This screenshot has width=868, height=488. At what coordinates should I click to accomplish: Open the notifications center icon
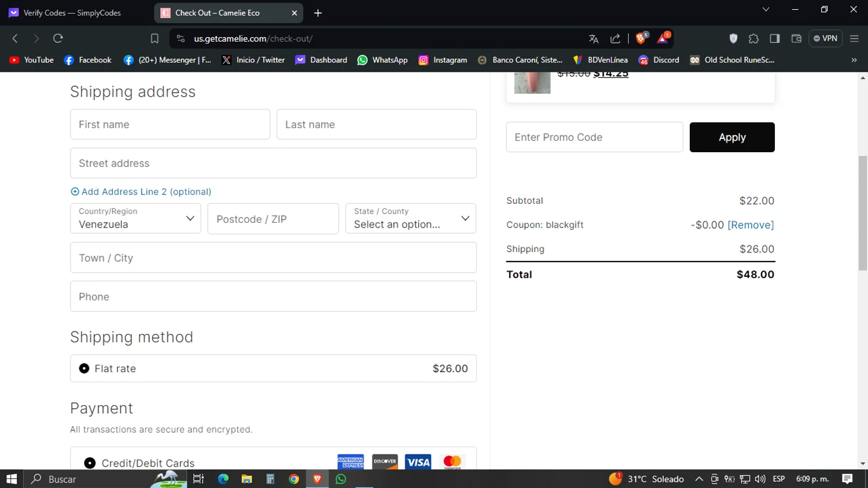(848, 479)
